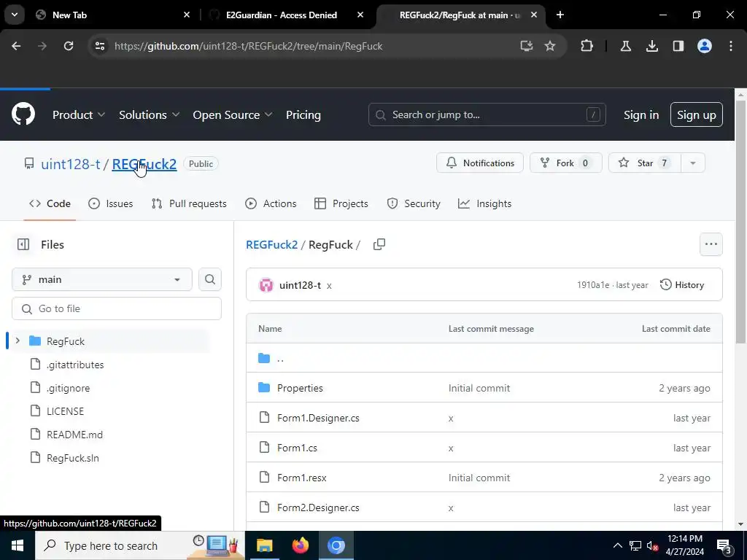Click the Sign up button
Image resolution: width=747 pixels, height=560 pixels.
pyautogui.click(x=697, y=114)
